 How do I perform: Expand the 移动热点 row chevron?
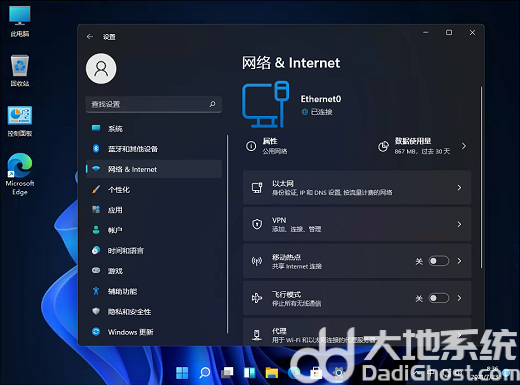tap(459, 261)
